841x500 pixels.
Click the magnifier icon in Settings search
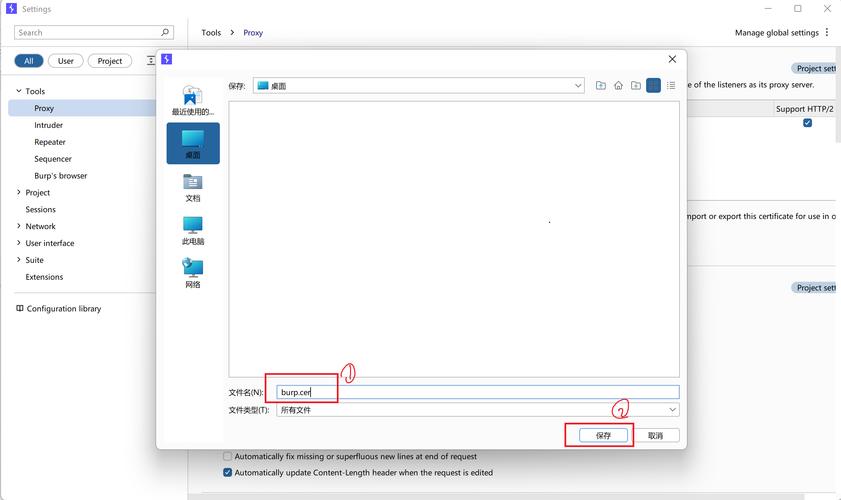[x=165, y=32]
